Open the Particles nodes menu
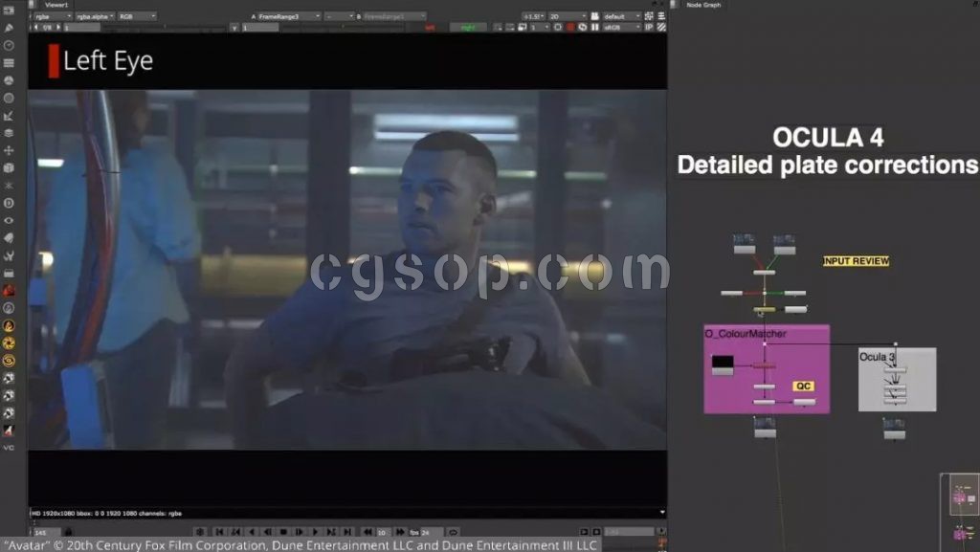Viewport: 980px width, 552px height. (x=9, y=186)
